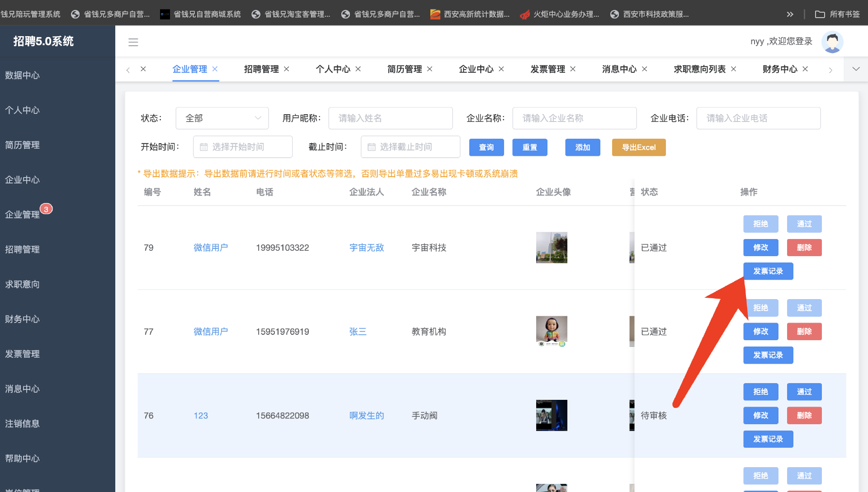868x492 pixels.
Task: Open the start time calendar picker
Action: coord(242,147)
